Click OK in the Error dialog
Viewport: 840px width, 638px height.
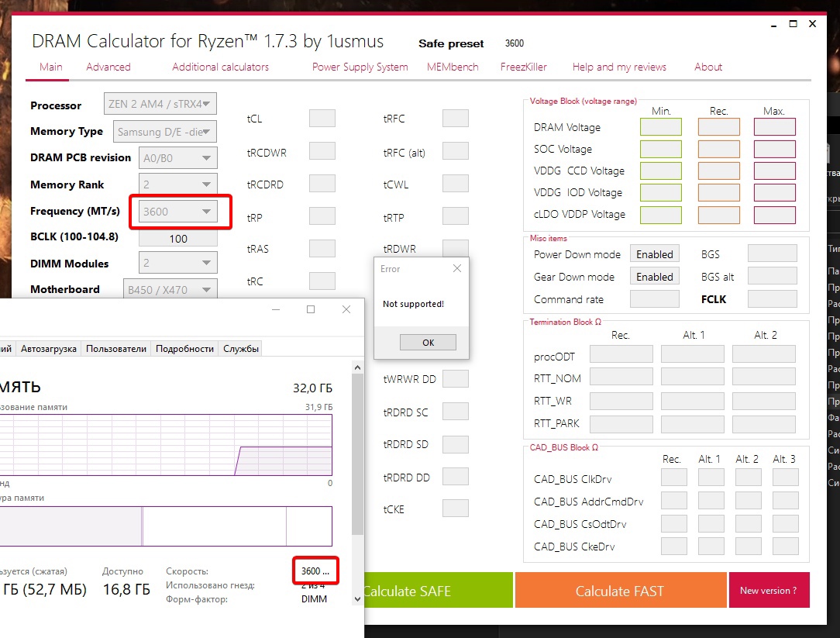428,342
